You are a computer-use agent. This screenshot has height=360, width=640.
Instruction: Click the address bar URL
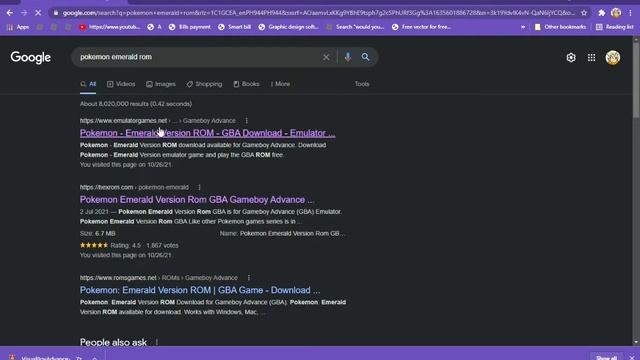click(318, 13)
